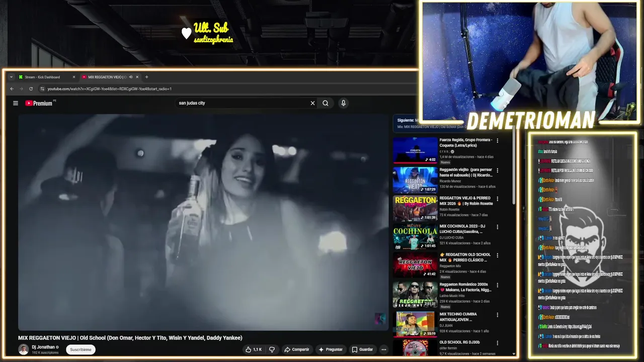Open the YouTube guide hamburger menu
Image resolution: width=644 pixels, height=362 pixels.
[x=16, y=103]
